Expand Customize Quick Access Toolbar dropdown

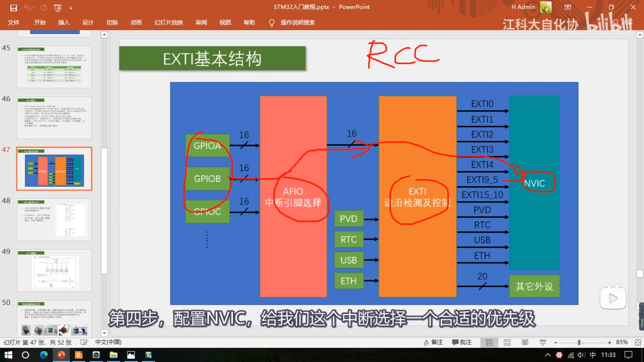click(71, 8)
